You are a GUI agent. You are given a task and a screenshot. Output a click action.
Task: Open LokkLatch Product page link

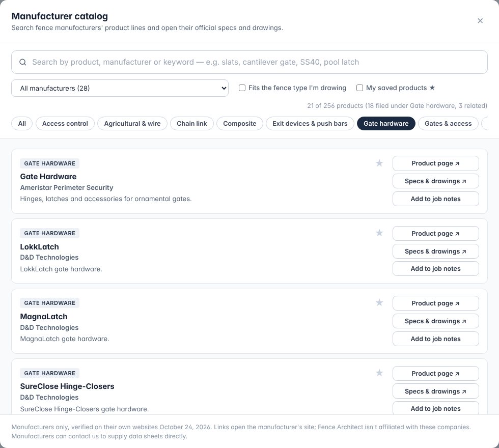[x=436, y=234]
